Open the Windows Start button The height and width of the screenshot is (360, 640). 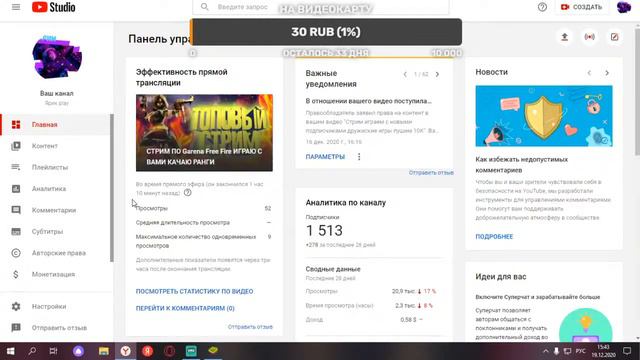coord(11,351)
